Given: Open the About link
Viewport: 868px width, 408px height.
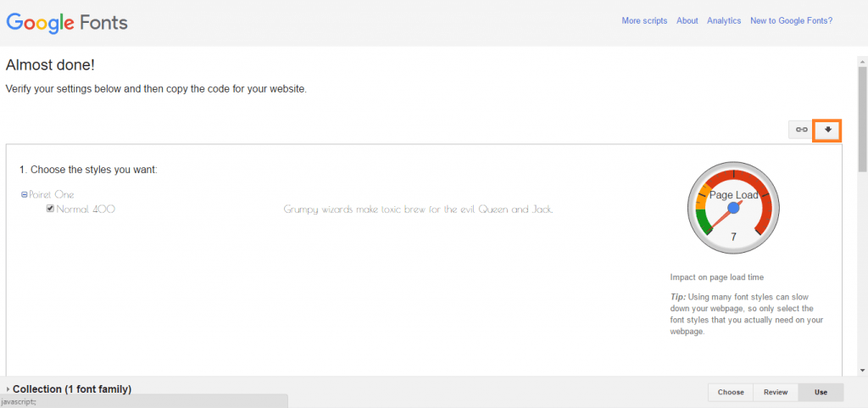Looking at the screenshot, I should (x=687, y=20).
